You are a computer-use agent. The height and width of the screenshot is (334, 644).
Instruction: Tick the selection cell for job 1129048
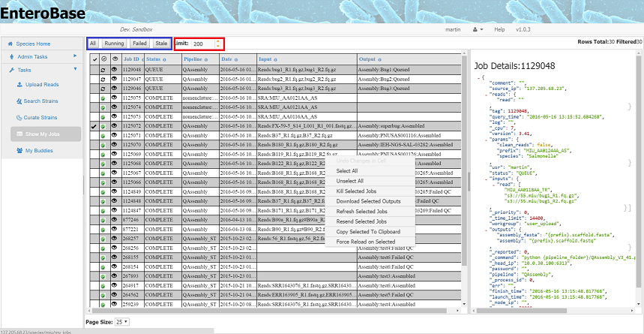click(94, 70)
